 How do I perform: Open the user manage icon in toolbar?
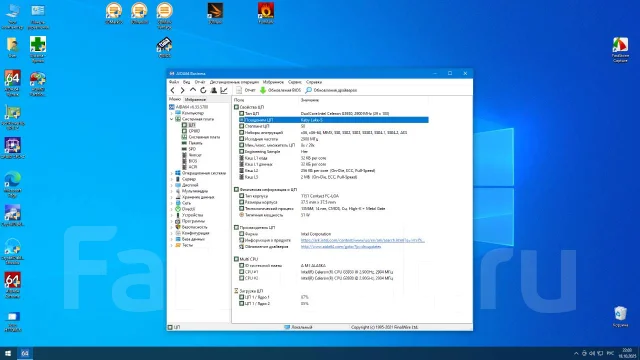(x=213, y=90)
